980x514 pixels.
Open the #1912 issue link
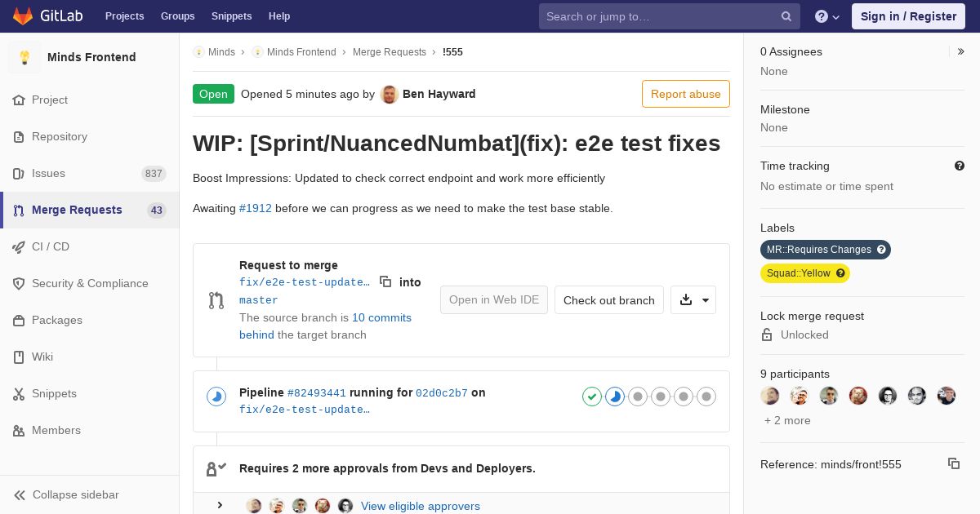[x=256, y=208]
